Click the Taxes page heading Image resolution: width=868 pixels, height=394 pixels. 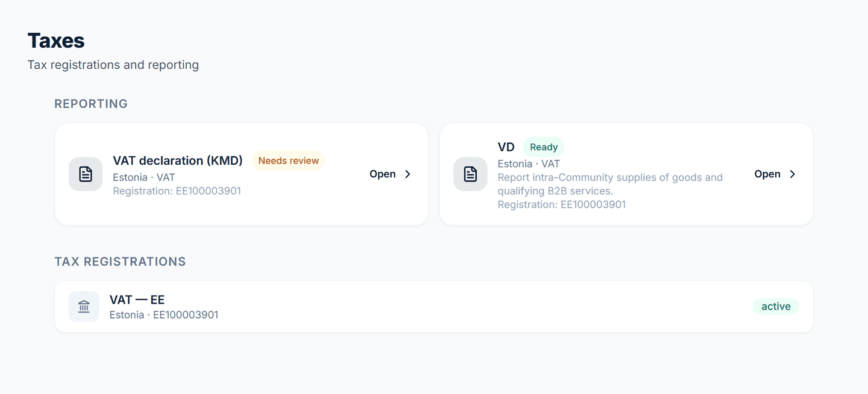pos(56,40)
